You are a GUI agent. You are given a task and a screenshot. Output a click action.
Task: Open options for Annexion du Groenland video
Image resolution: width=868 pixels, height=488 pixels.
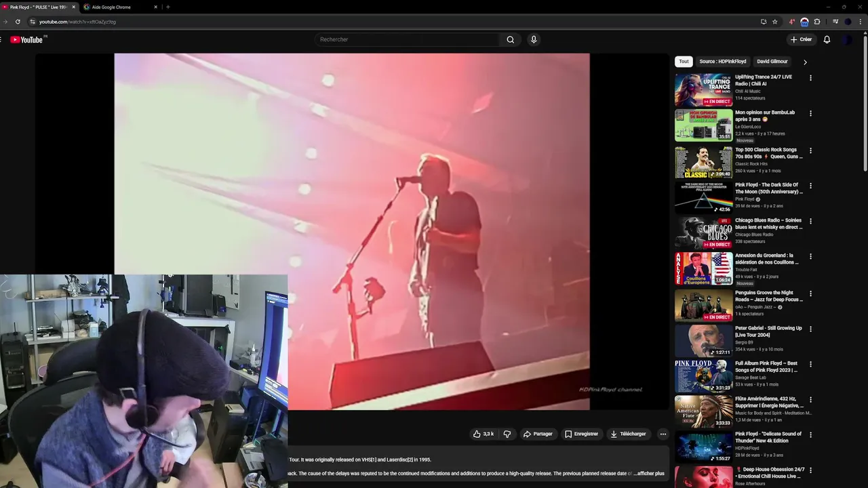coord(810,257)
